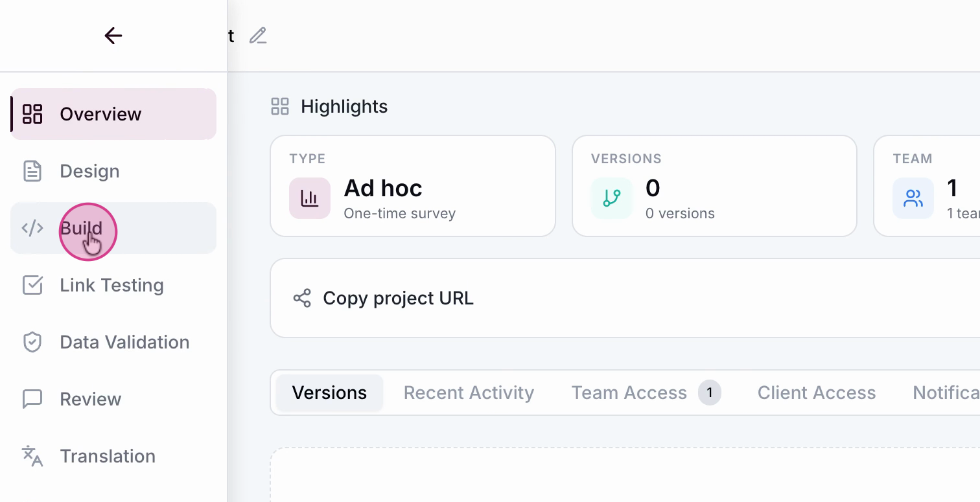Open the Client Access tab
The height and width of the screenshot is (502, 980).
(x=816, y=393)
